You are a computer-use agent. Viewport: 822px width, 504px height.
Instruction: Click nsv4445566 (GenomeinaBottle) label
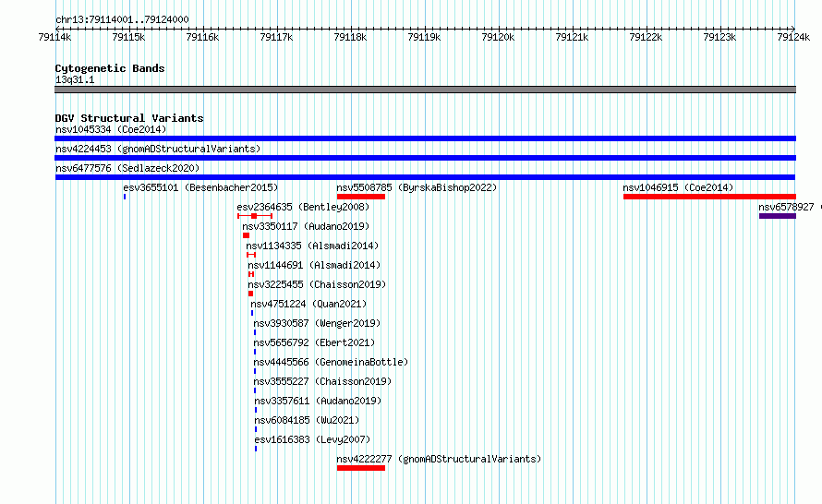331,362
